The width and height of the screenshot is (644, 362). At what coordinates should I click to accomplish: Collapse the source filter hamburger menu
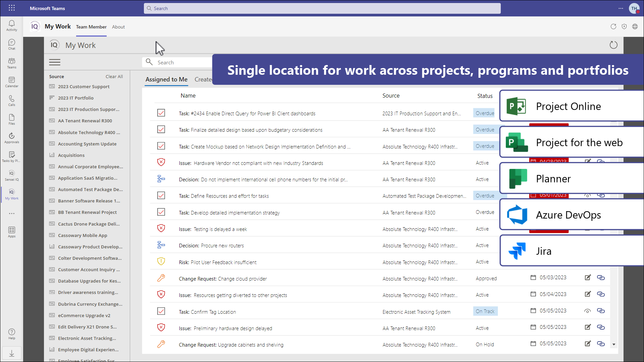tap(55, 62)
